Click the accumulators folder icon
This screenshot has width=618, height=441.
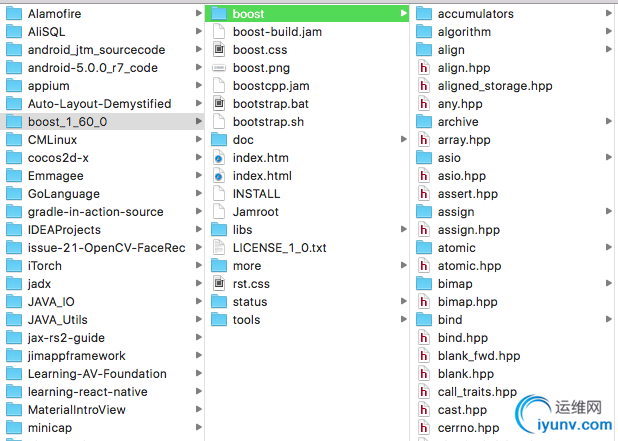point(424,14)
